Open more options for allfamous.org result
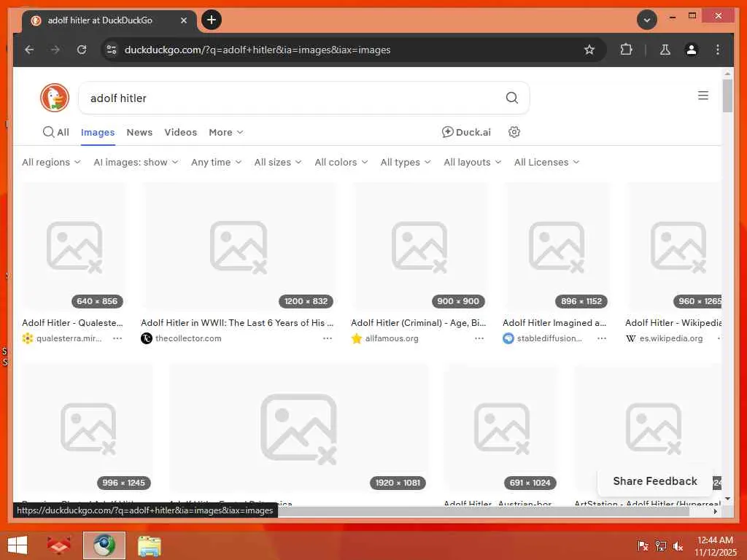This screenshot has width=747, height=560. pos(479,338)
